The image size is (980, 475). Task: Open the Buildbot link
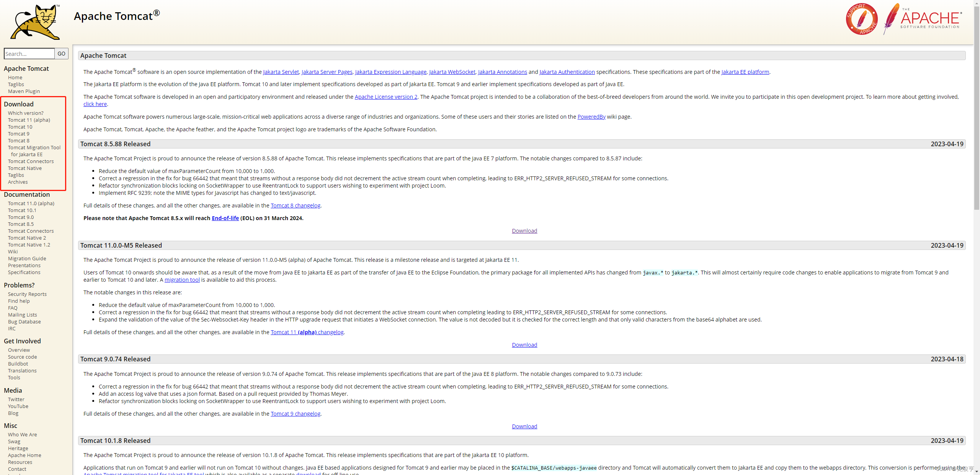[x=18, y=364]
